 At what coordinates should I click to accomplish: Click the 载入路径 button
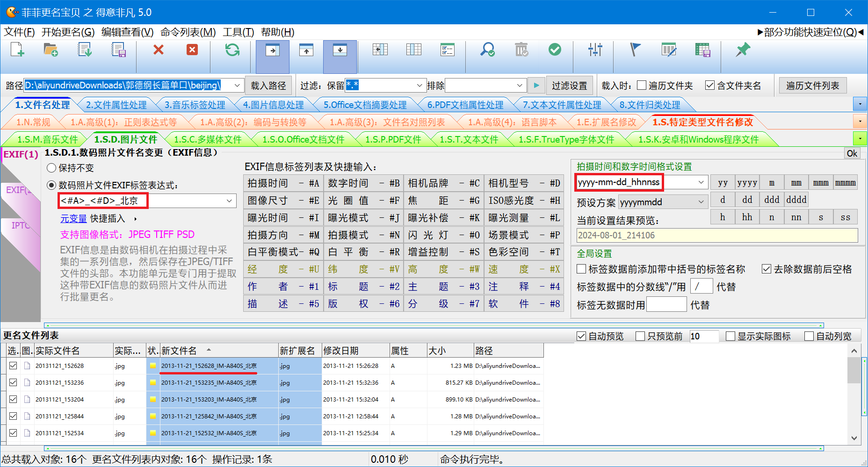tap(268, 86)
